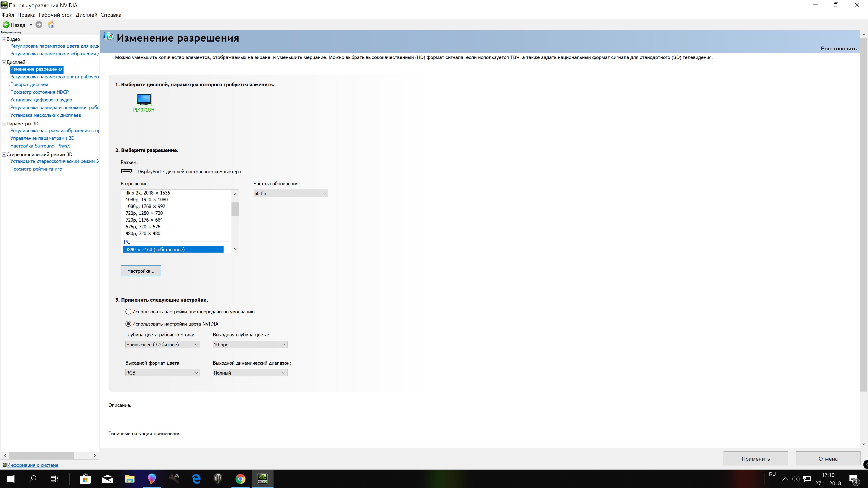Screen dimensions: 868x488
Task: Select the NVIDIA color settings radio button
Action: pos(128,324)
